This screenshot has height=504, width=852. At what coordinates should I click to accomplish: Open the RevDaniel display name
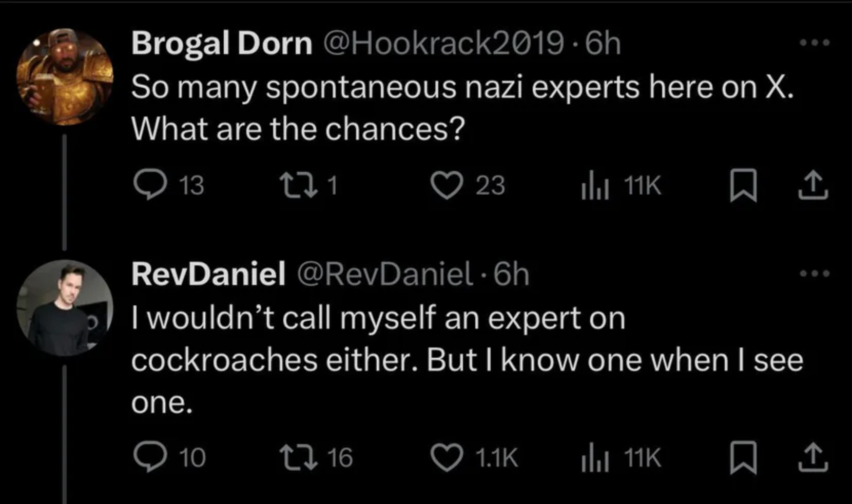pos(208,274)
